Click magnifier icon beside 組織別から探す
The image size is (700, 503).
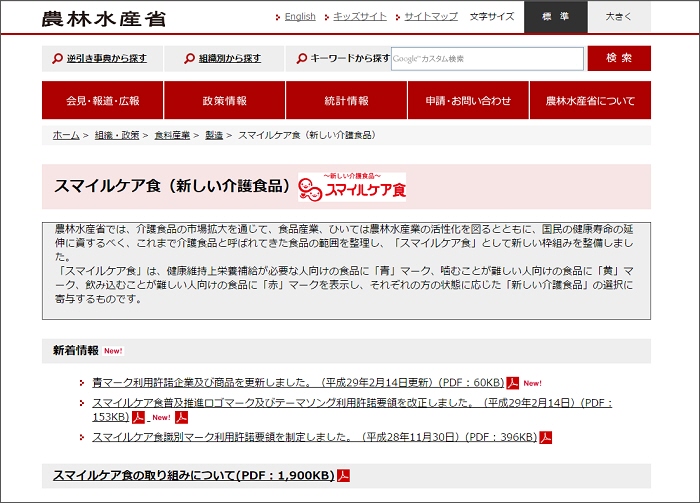pyautogui.click(x=189, y=58)
